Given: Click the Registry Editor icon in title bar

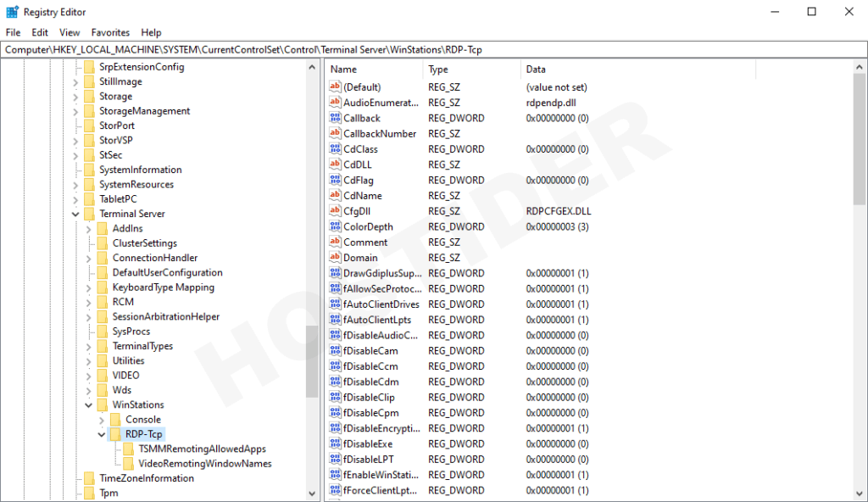Looking at the screenshot, I should pos(12,12).
